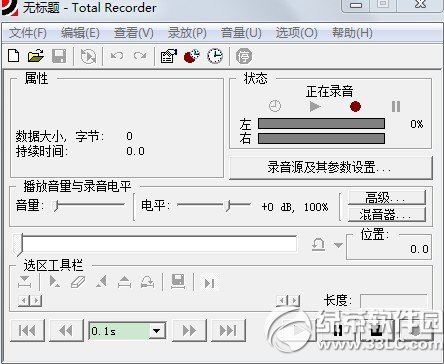
Task: Open the clock scheduler icon in the toolbar
Action: pyautogui.click(x=215, y=56)
